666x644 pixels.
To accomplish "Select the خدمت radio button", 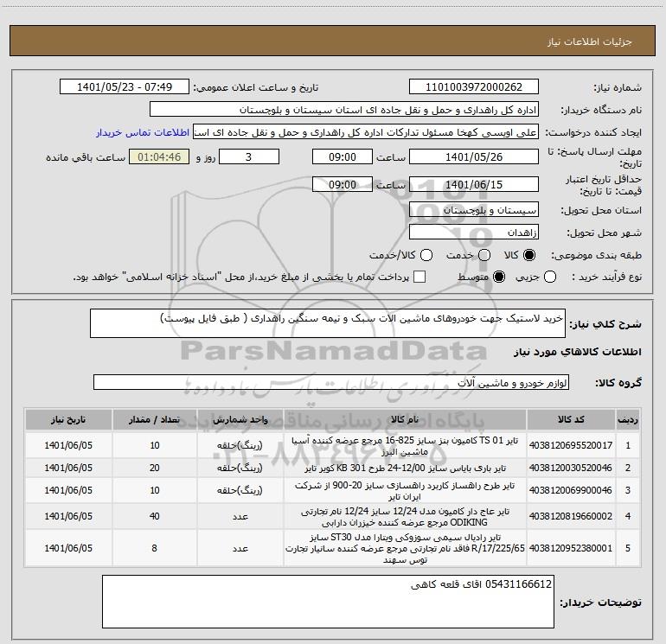I will click(484, 255).
